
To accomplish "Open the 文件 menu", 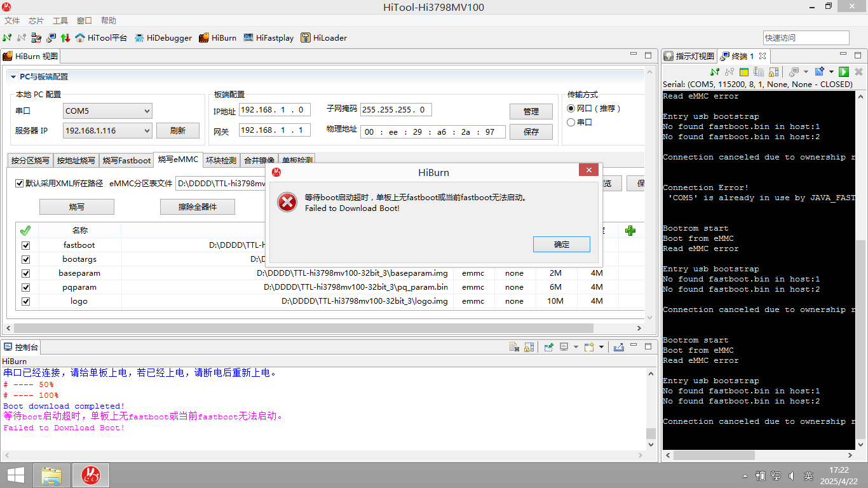I will tap(12, 21).
